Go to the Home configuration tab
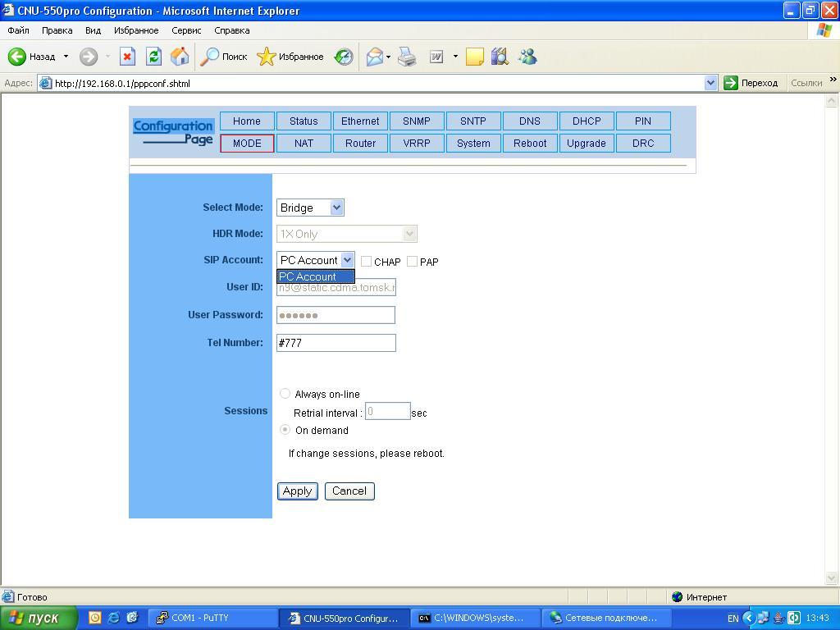The image size is (840, 630). point(247,121)
